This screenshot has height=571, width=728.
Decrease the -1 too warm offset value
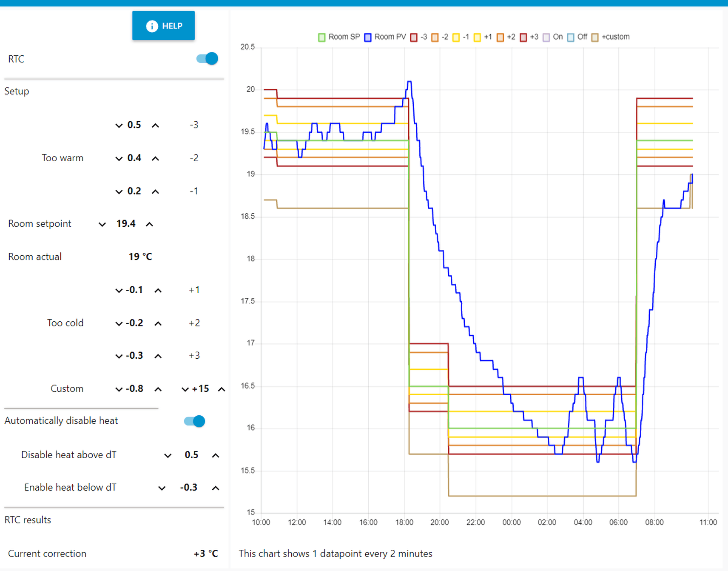119,192
